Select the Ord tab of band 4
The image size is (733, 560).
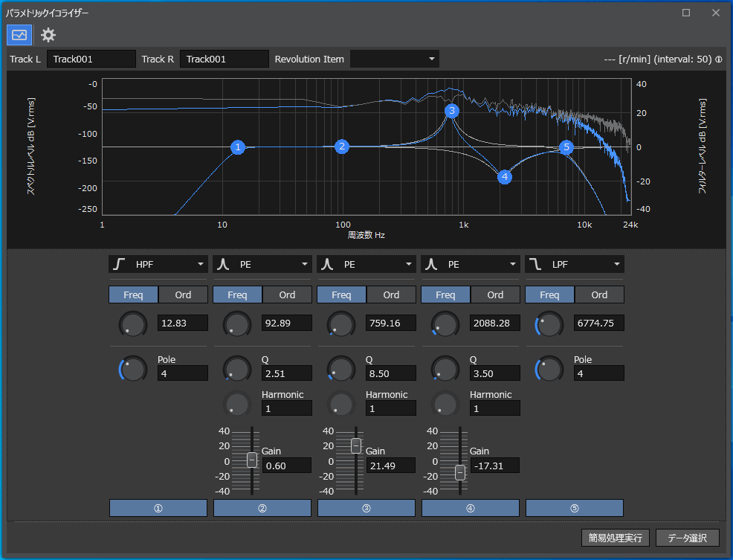(496, 295)
